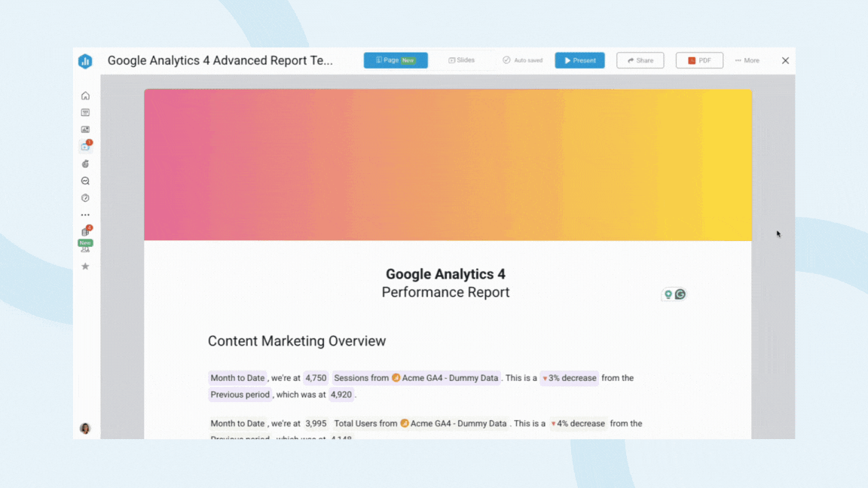The width and height of the screenshot is (868, 488).
Task: Click the compass explore icon in the sidebar
Action: click(x=85, y=197)
